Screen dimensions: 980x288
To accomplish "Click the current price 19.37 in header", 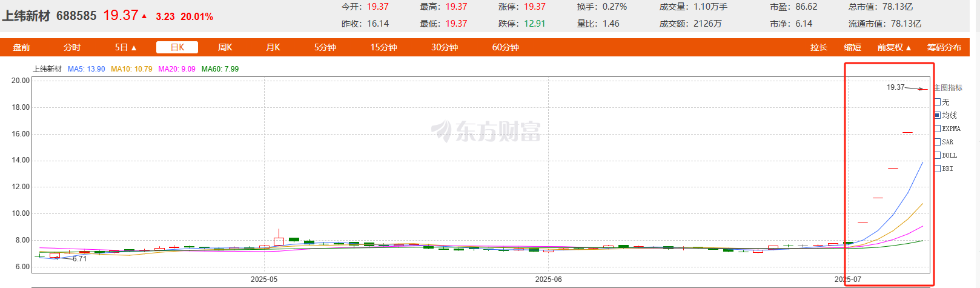I will tap(121, 15).
